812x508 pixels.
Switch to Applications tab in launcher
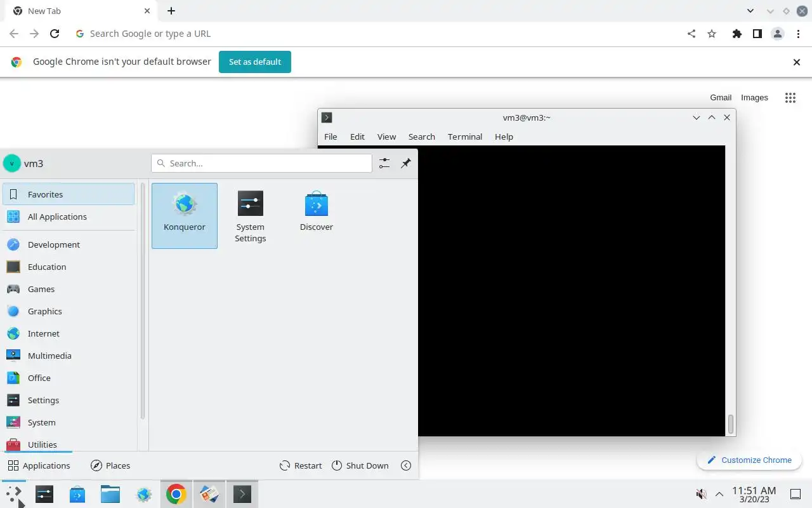point(39,465)
